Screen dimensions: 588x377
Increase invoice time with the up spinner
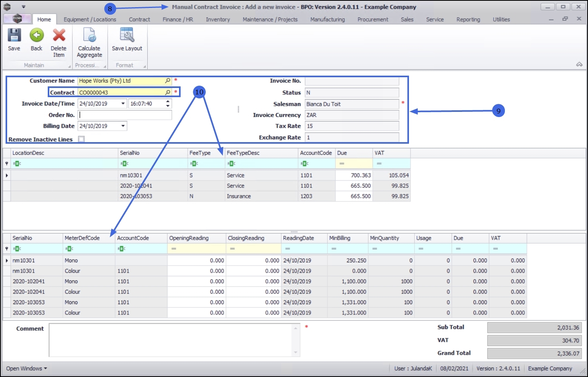(168, 102)
